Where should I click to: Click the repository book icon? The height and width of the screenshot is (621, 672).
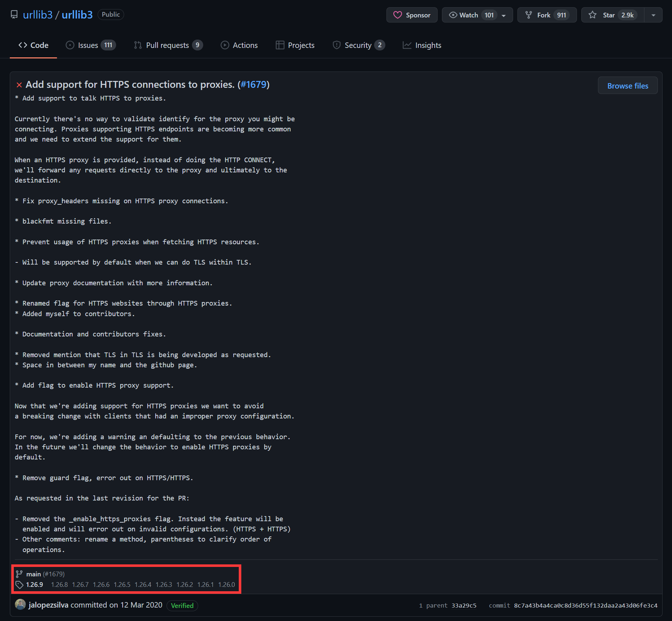[14, 15]
